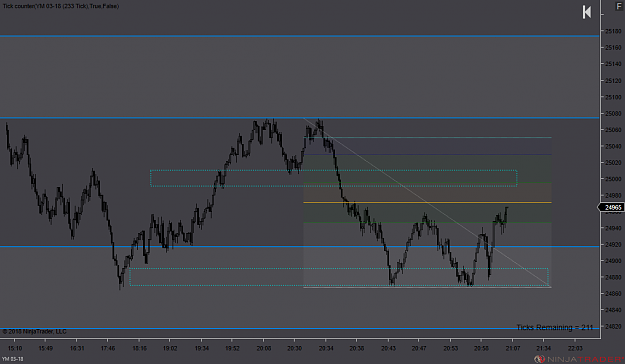Click the Ticks Remaining = 211 text
Screen dimensions: 625x364
[x=555, y=327]
